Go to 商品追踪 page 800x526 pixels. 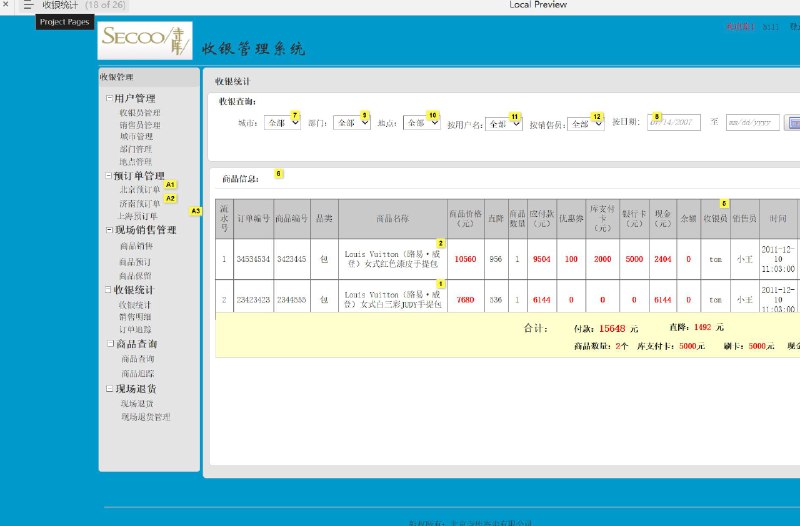coord(138,374)
